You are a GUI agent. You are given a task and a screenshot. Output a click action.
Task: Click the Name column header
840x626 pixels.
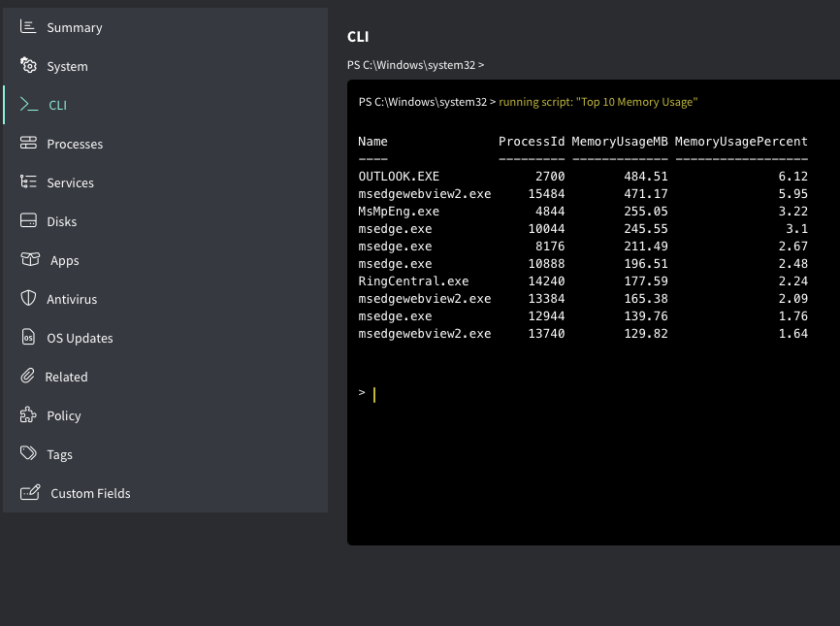[x=372, y=142]
